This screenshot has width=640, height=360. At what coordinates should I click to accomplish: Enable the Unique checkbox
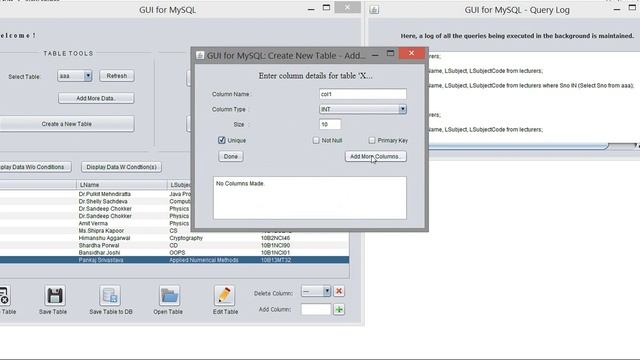click(222, 140)
